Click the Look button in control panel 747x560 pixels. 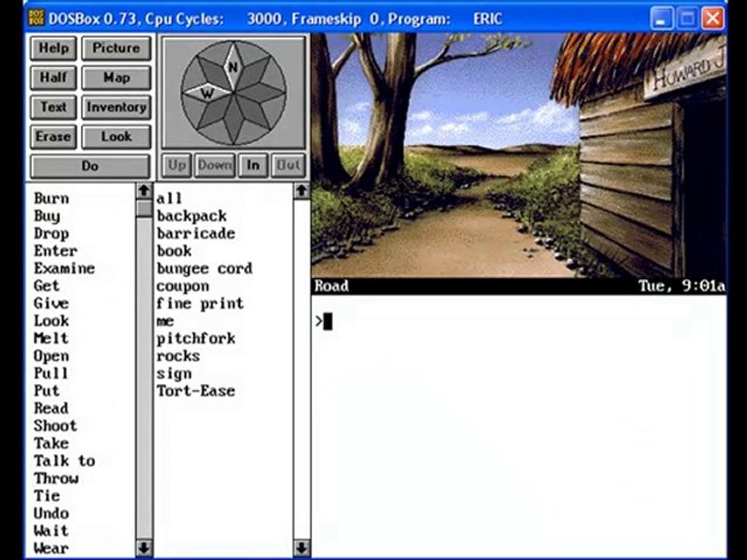coord(116,137)
